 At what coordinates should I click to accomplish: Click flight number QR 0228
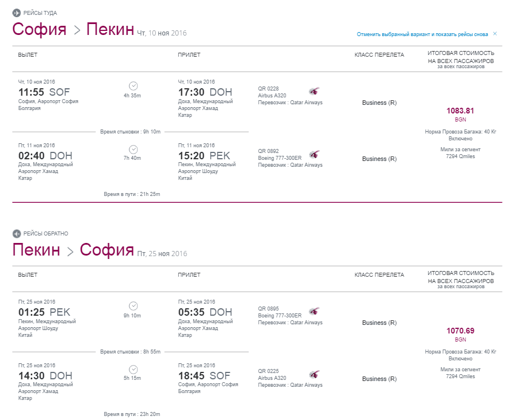tap(268, 88)
